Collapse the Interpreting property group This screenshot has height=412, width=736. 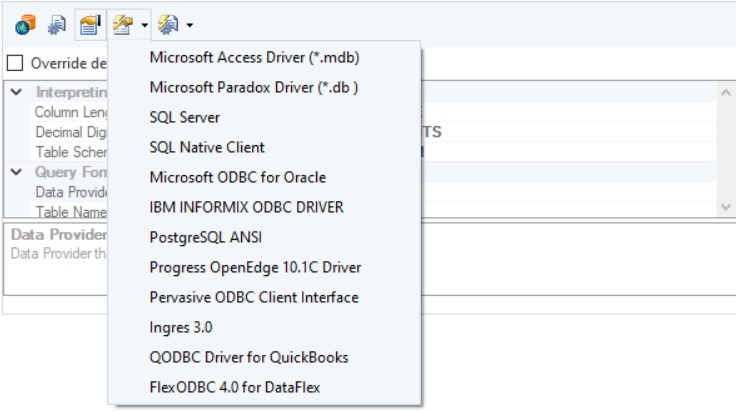click(16, 92)
